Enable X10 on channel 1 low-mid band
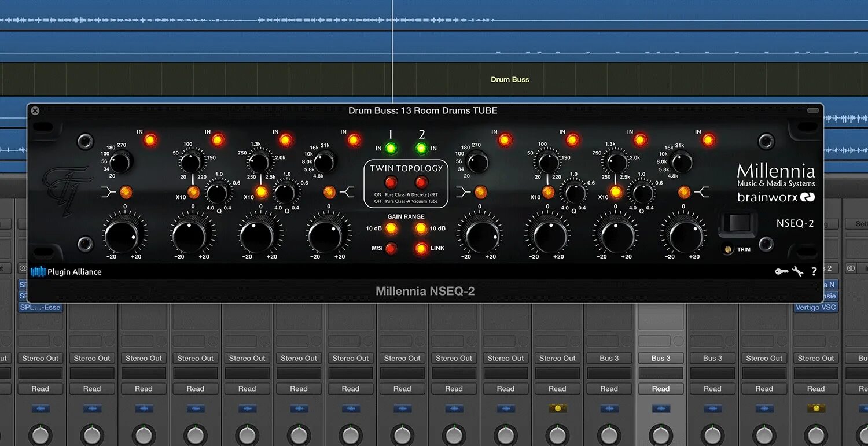 point(194,192)
